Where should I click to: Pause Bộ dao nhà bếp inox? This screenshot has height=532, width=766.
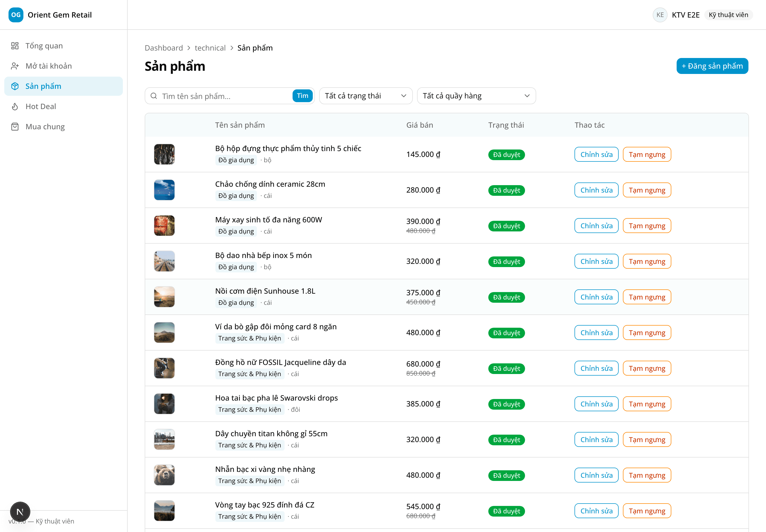pos(647,261)
